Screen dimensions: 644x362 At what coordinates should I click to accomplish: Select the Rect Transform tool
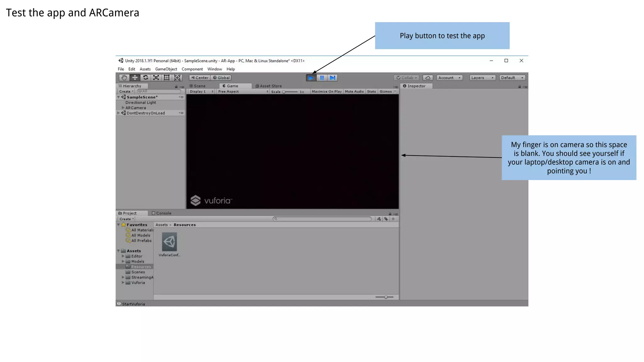(x=167, y=78)
